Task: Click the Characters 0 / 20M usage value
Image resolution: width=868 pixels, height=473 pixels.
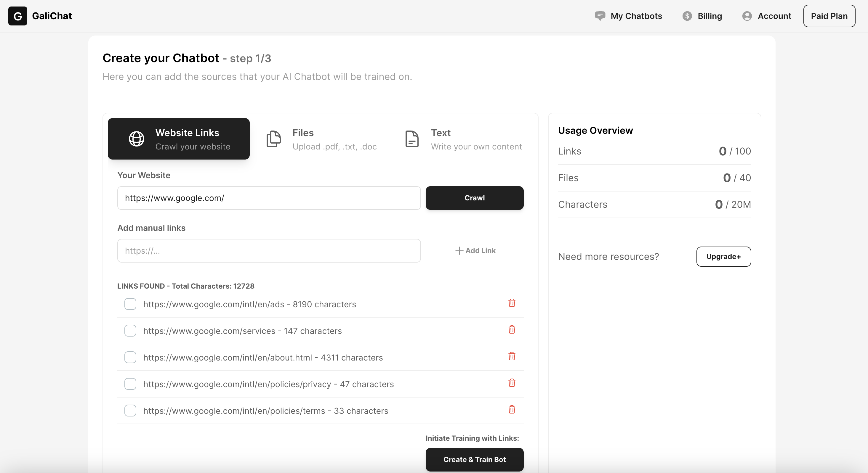Action: pos(733,204)
